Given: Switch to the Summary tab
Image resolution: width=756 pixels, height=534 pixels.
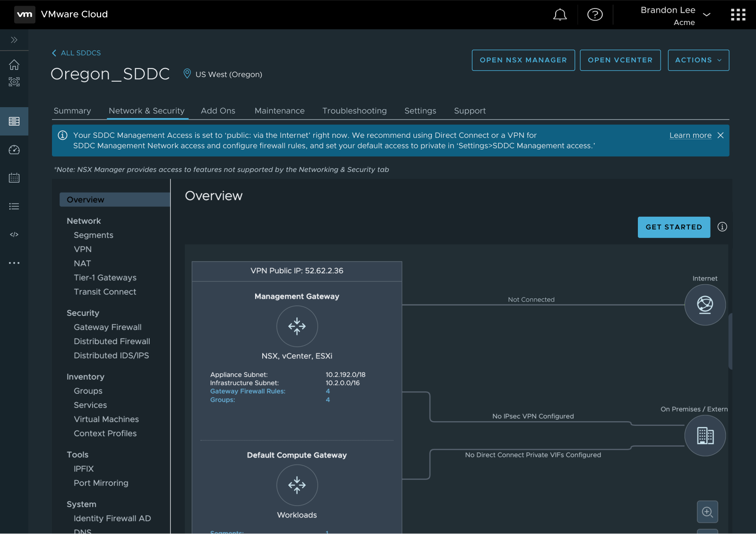Looking at the screenshot, I should pyautogui.click(x=72, y=111).
